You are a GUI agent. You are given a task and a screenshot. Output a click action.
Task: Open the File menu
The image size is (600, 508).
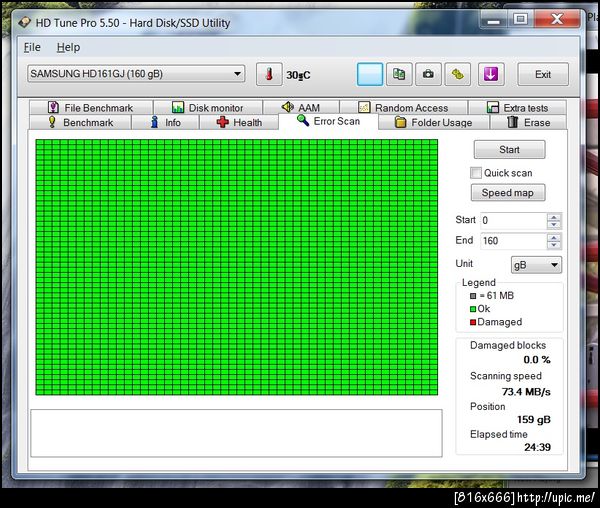(x=32, y=47)
